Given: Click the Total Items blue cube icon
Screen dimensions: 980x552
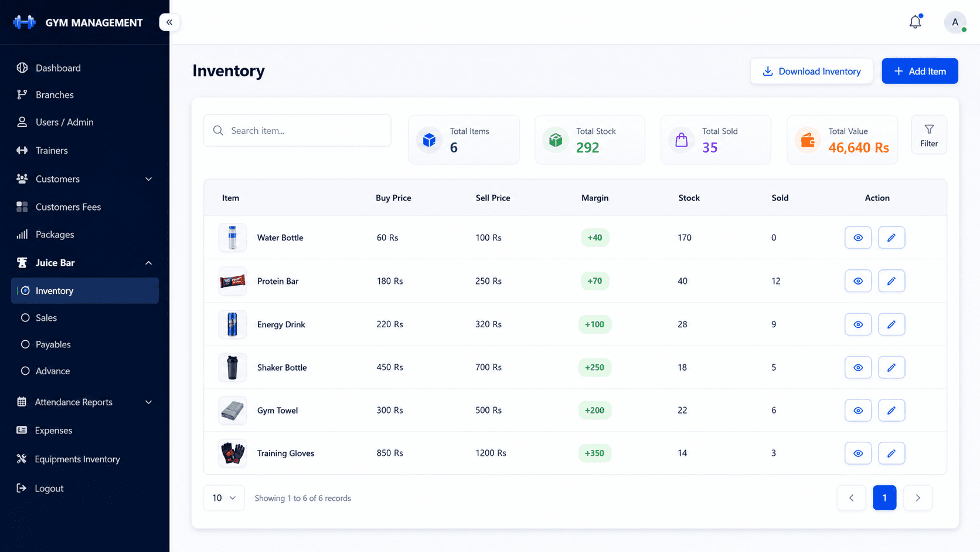Looking at the screenshot, I should click(430, 140).
